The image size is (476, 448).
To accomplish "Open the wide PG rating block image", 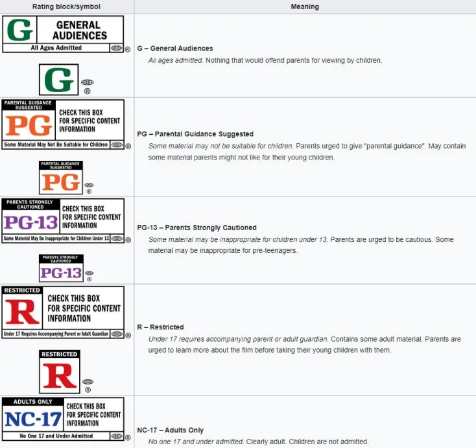I will [x=63, y=124].
